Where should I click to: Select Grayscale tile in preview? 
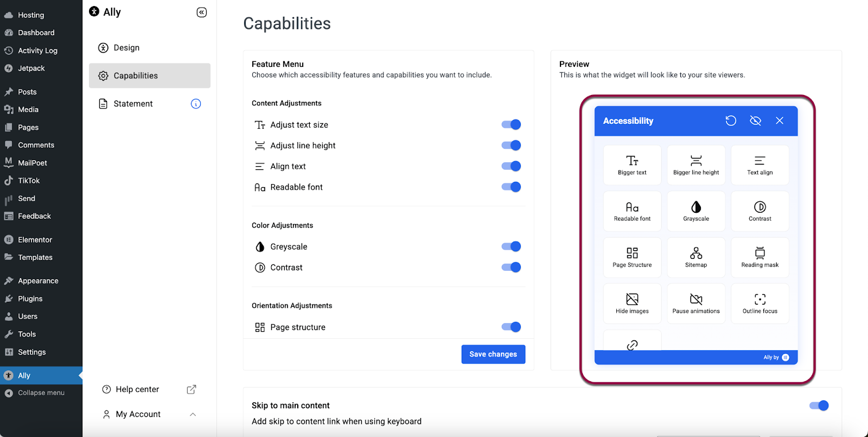pos(696,211)
